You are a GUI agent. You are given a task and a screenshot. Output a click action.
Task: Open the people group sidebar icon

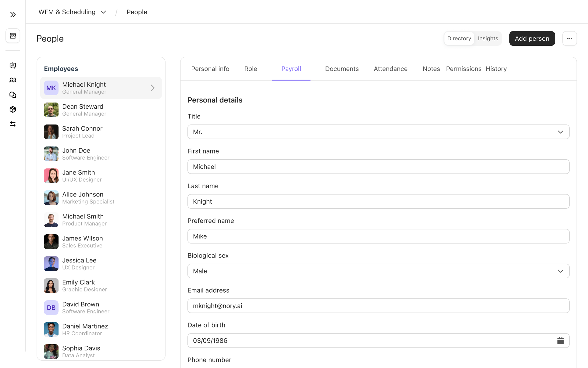(x=13, y=80)
